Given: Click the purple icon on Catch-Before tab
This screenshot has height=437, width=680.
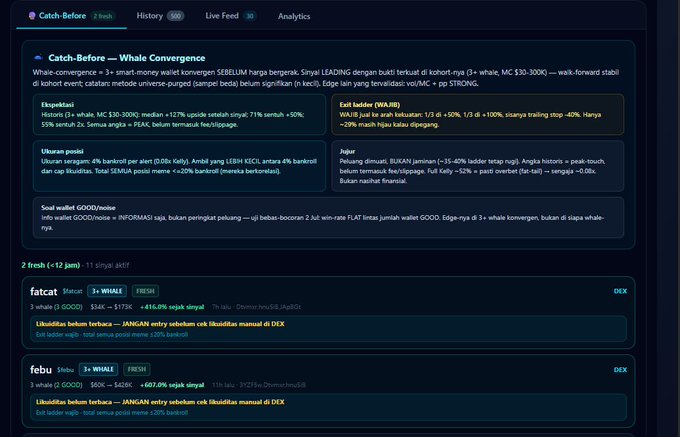Looking at the screenshot, I should [x=32, y=16].
